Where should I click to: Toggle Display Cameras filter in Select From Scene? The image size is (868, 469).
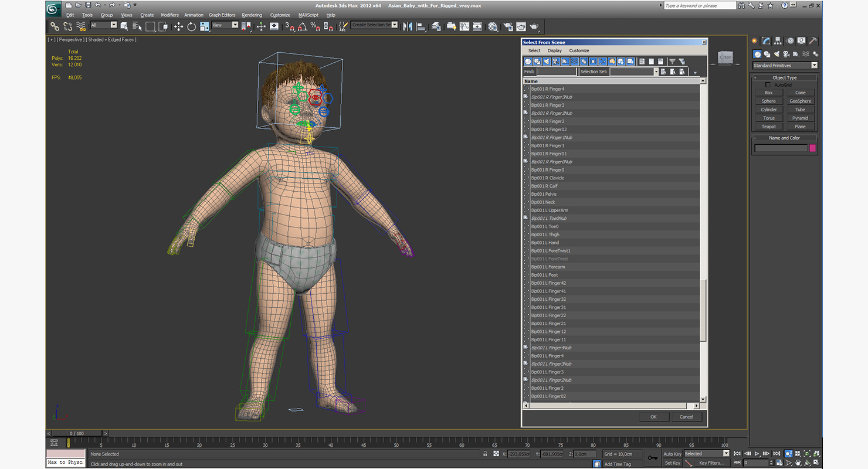tap(556, 62)
